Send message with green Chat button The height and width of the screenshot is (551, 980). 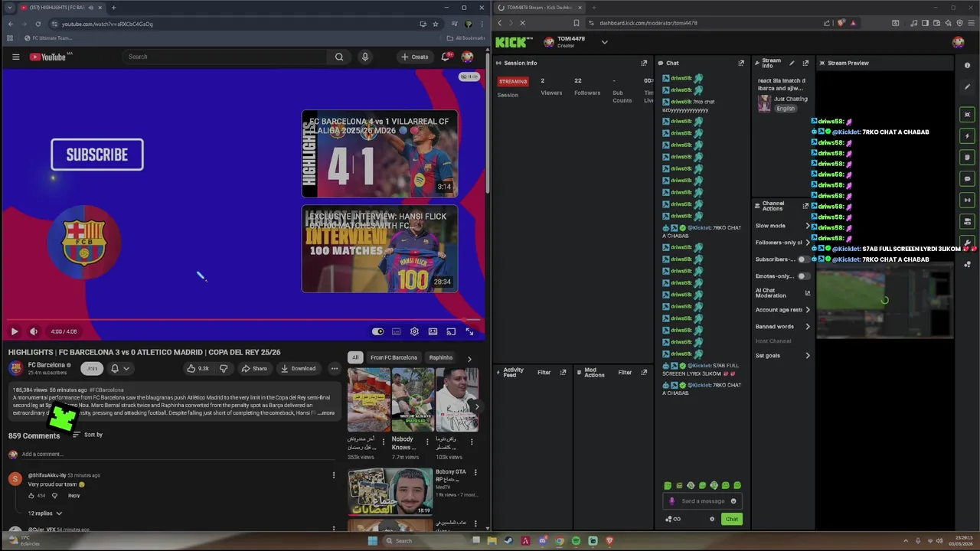732,519
